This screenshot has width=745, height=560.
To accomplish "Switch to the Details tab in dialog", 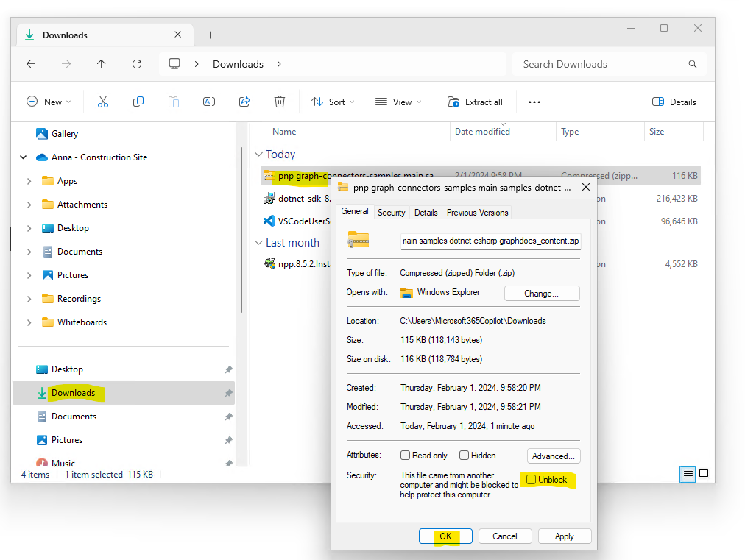I will 426,213.
